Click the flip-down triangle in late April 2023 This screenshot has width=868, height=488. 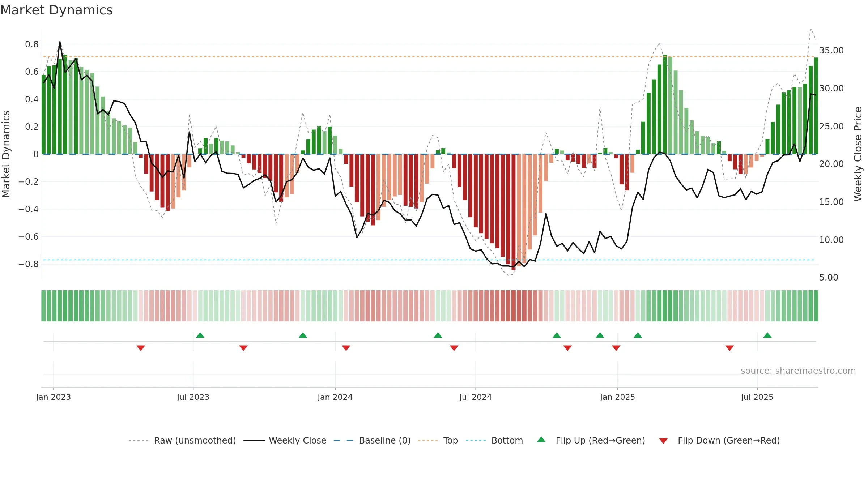(x=141, y=348)
